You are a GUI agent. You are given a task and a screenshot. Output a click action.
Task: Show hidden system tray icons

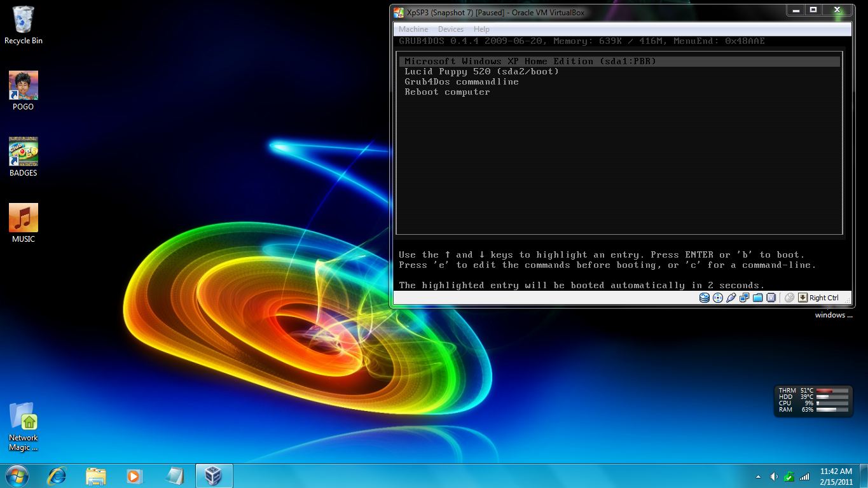coord(758,476)
